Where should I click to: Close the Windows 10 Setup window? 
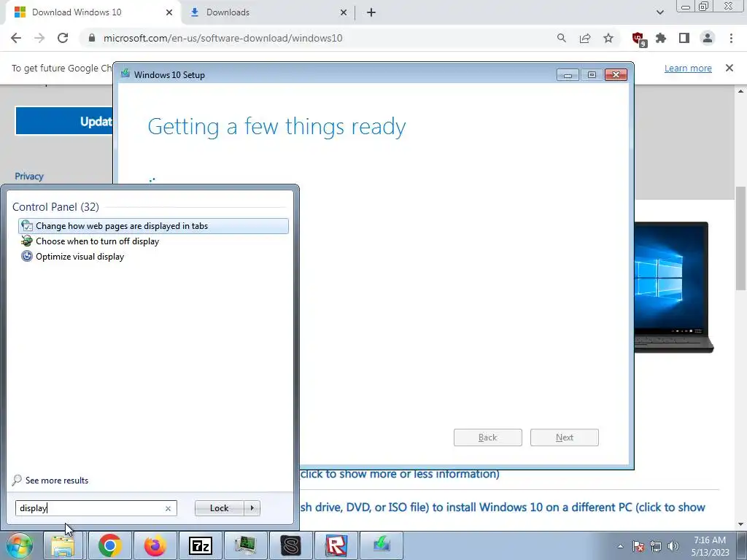pos(616,75)
